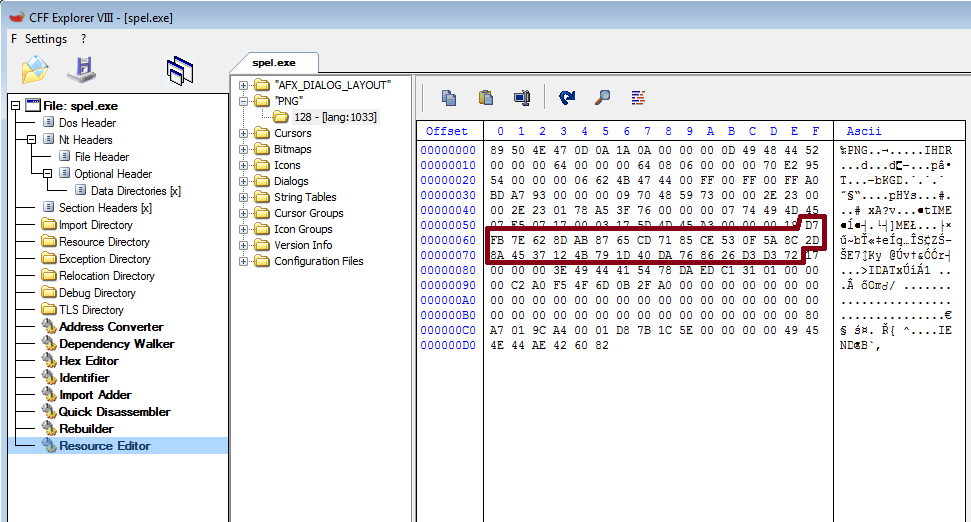This screenshot has width=971, height=522.
Task: Click the Address Converter tool icon
Action: pos(49,326)
